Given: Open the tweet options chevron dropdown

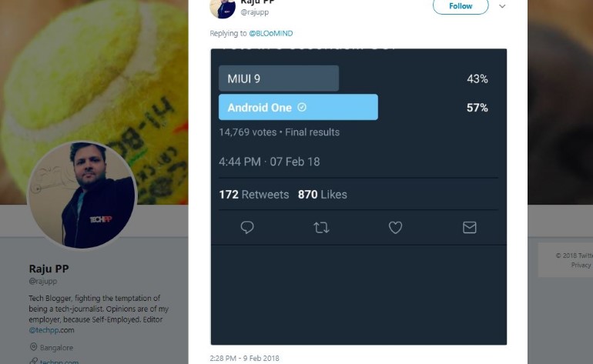Looking at the screenshot, I should [502, 6].
